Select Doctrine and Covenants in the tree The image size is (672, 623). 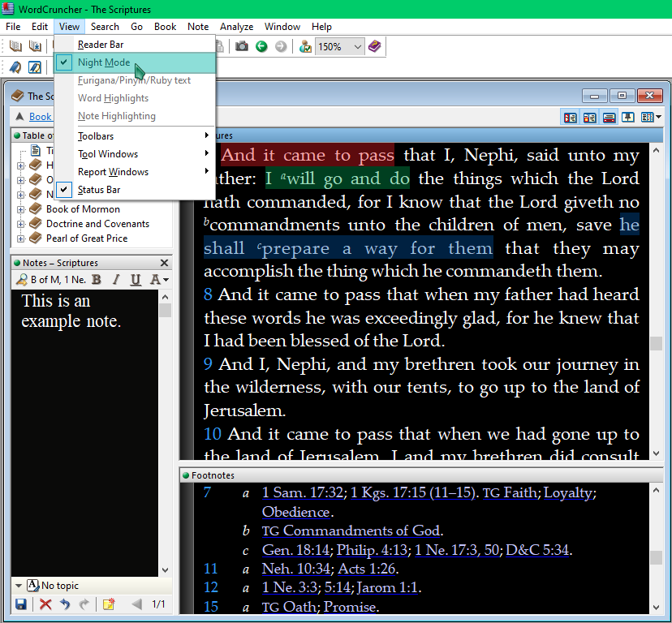[97, 224]
